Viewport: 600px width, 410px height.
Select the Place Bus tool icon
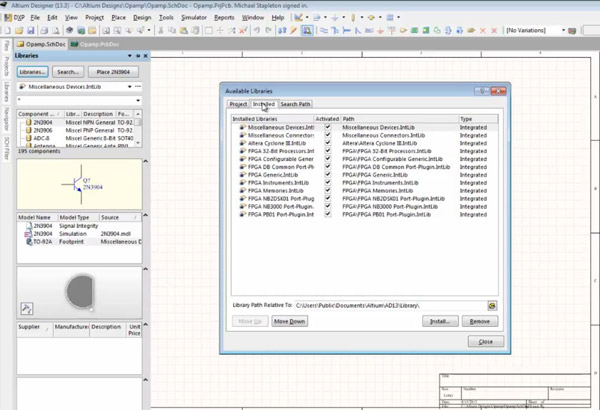[x=335, y=30]
